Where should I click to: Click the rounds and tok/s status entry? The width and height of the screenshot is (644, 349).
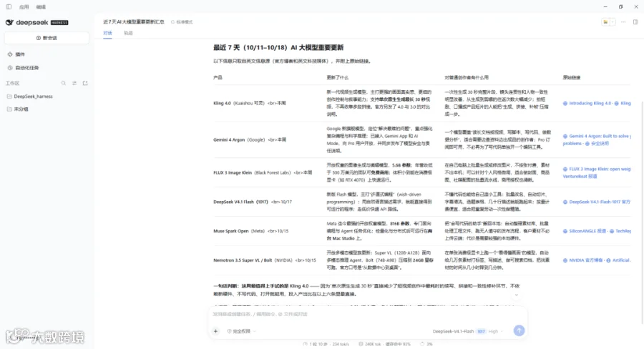click(326, 344)
